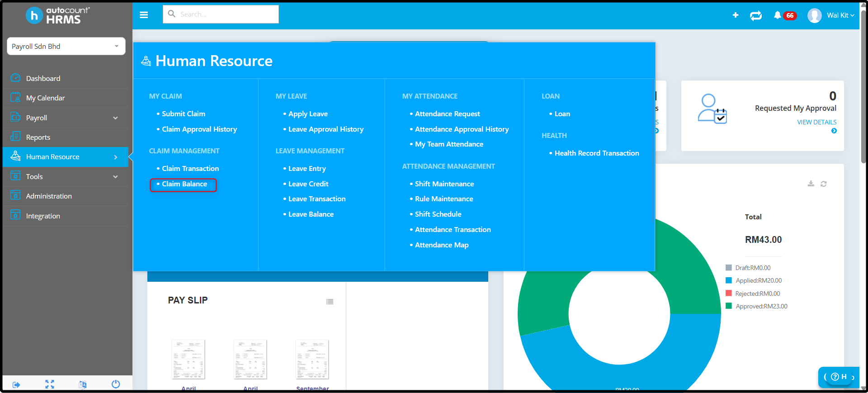Click the chart refresh icon
Screen dimensions: 868x393
click(x=824, y=184)
